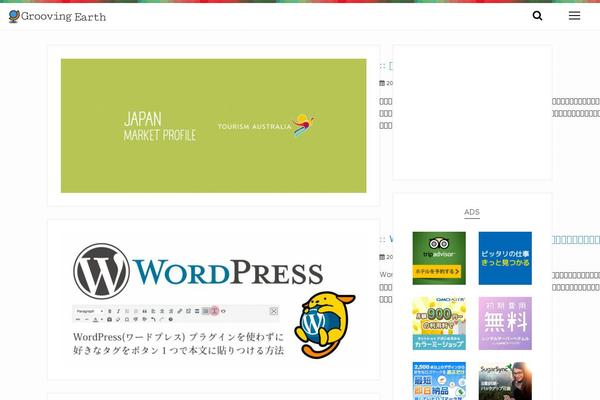The image size is (600, 400).
Task: Click the TripAdvisor ad banner
Action: pos(439,258)
